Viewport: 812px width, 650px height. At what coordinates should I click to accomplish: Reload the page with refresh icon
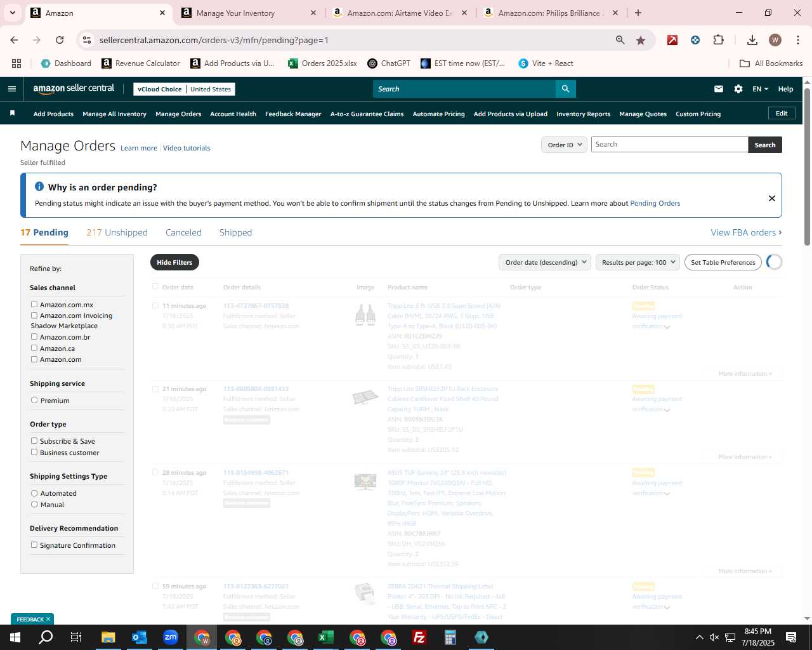click(60, 40)
